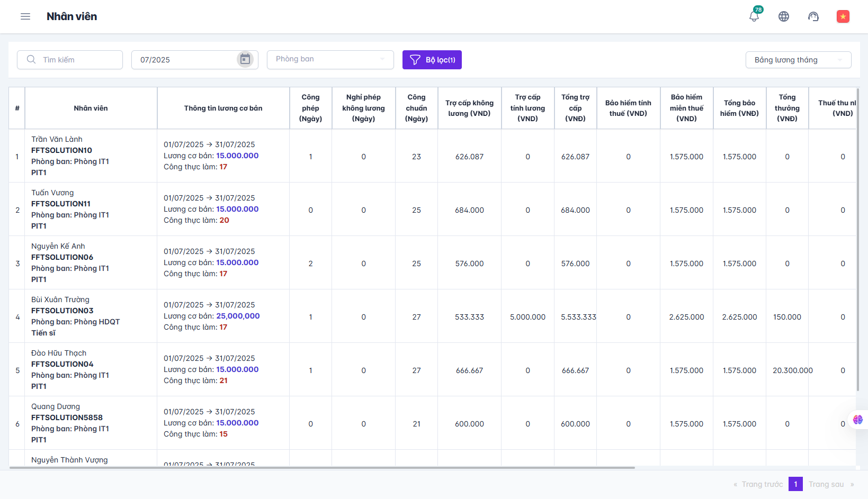Screen dimensions: 868x499
Task: Click the Nhân viên column header
Action: [91, 108]
